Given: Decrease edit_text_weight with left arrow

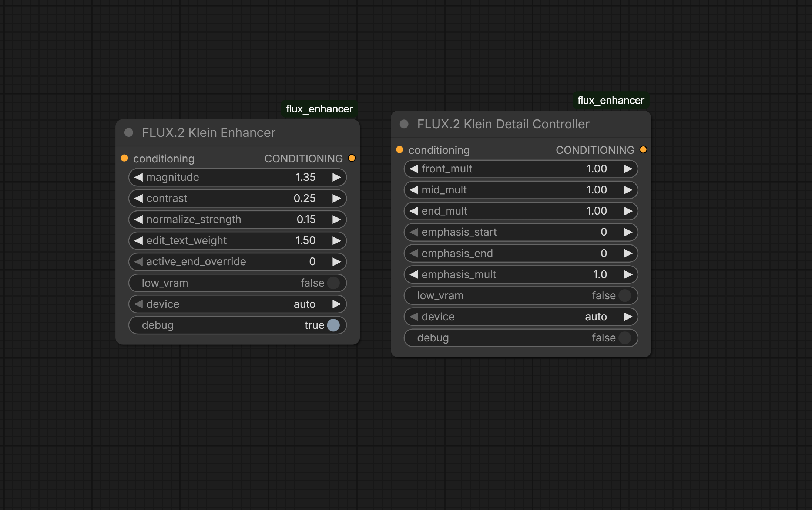Looking at the screenshot, I should pyautogui.click(x=138, y=240).
